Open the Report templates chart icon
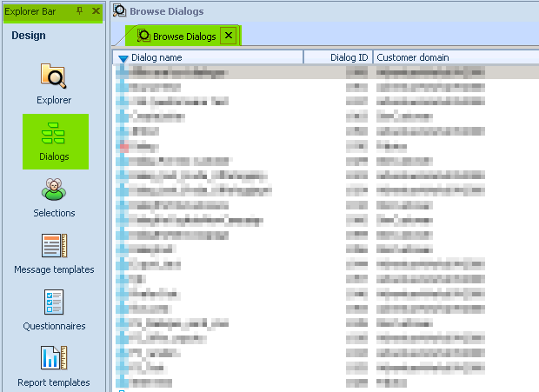This screenshot has width=539, height=392. click(54, 357)
